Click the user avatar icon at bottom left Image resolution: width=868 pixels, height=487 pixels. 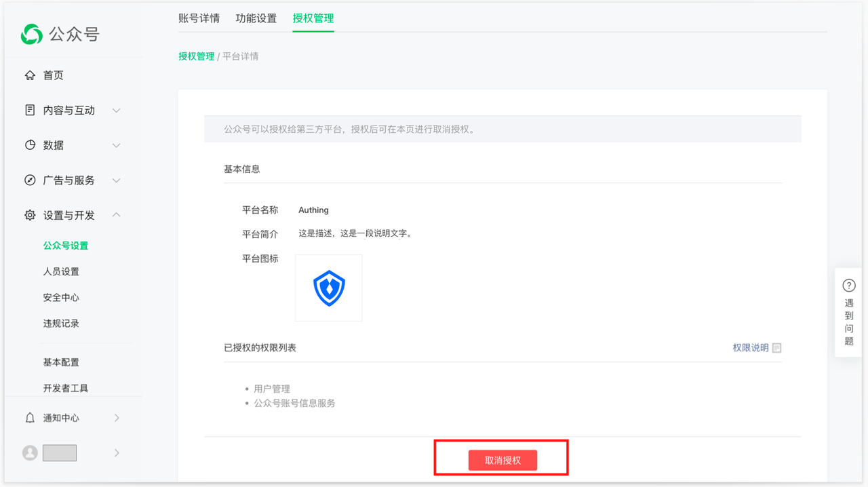[x=29, y=452]
